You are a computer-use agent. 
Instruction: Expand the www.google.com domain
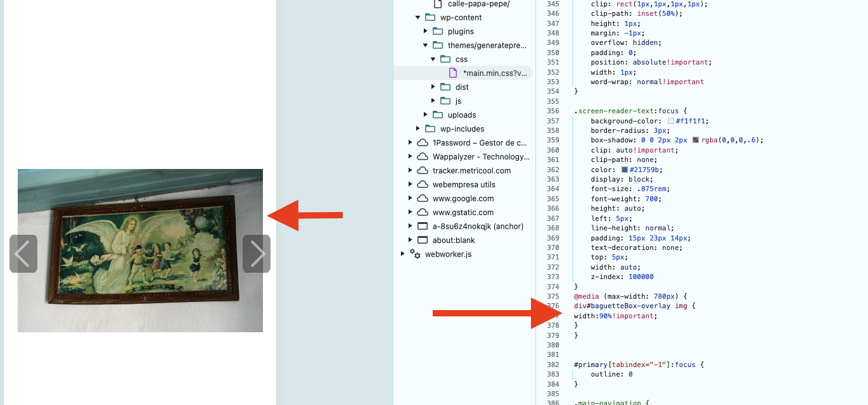pos(411,199)
